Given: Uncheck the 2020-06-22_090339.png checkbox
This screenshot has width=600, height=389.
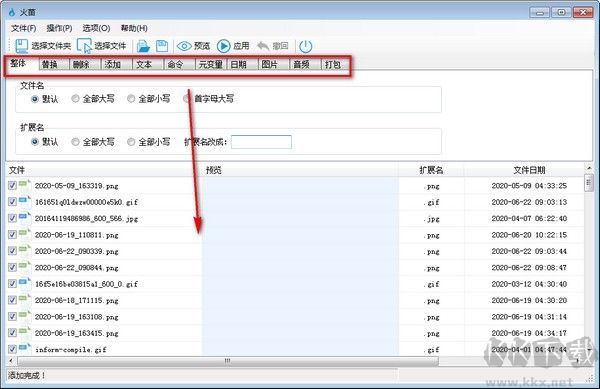Looking at the screenshot, I should point(12,251).
